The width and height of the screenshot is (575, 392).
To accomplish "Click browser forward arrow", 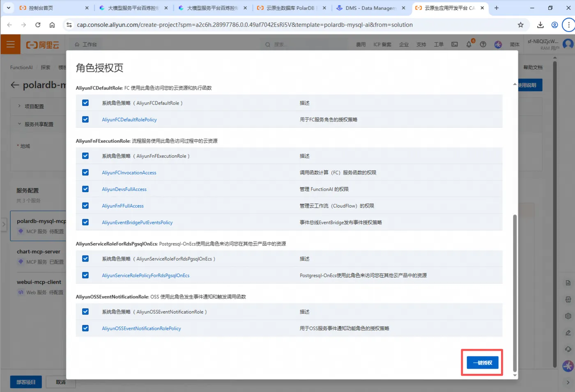I will tap(23, 25).
